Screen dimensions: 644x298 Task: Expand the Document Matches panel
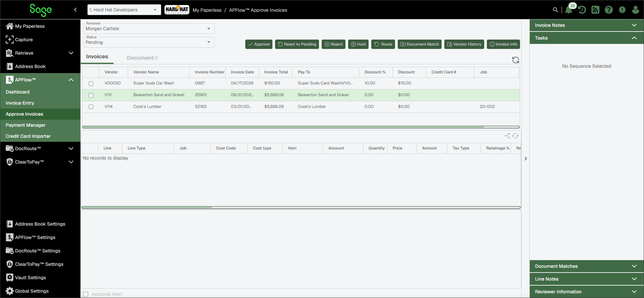click(586, 266)
